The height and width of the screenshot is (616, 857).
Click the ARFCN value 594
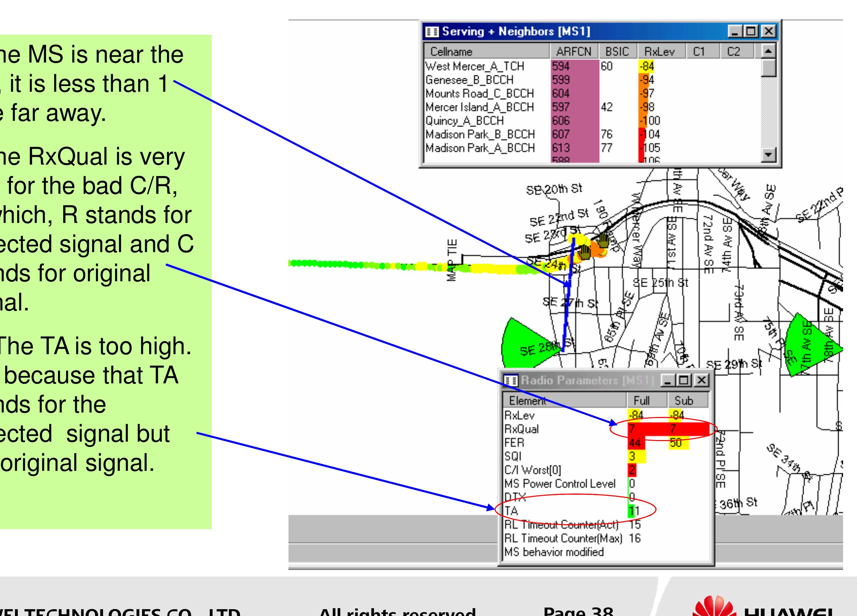click(561, 66)
